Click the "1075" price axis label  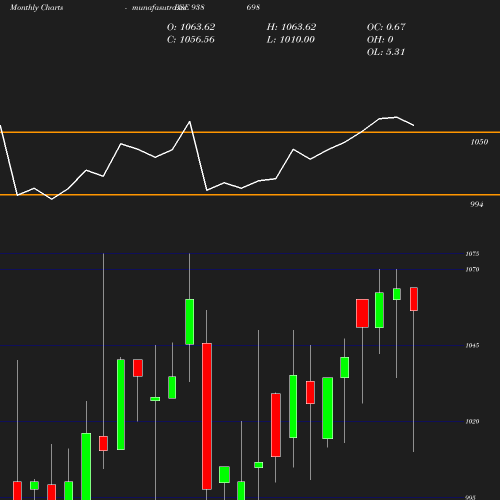(472, 254)
